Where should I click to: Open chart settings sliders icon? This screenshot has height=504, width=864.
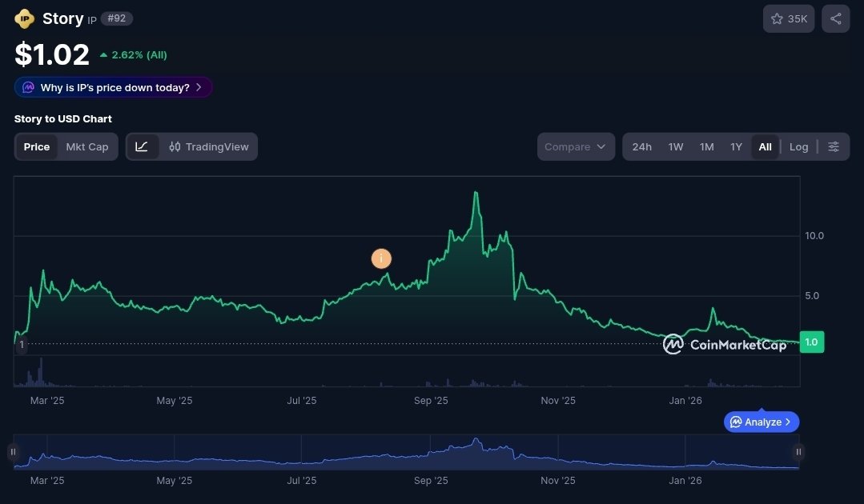tap(833, 147)
